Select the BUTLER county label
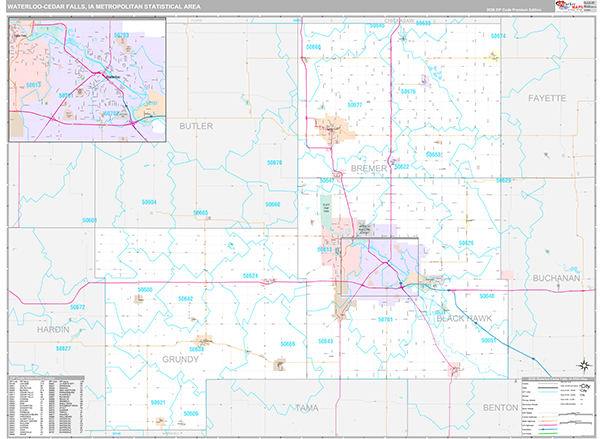This screenshot has width=600, height=439. [x=196, y=127]
